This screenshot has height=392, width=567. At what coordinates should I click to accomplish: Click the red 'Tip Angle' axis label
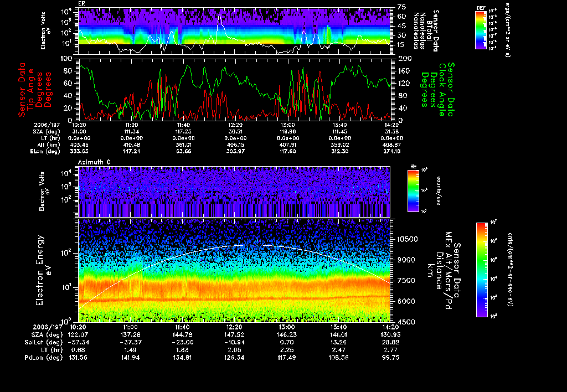[31, 89]
